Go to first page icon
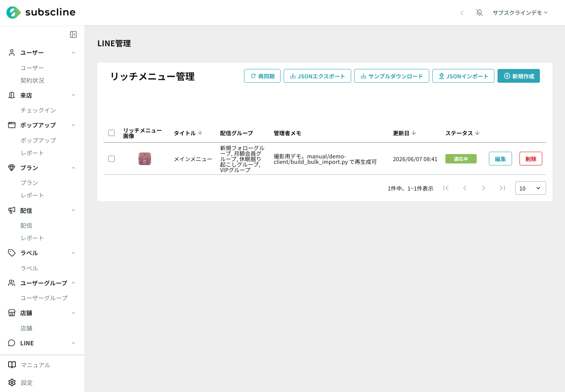Image resolution: width=565 pixels, height=392 pixels. click(446, 188)
